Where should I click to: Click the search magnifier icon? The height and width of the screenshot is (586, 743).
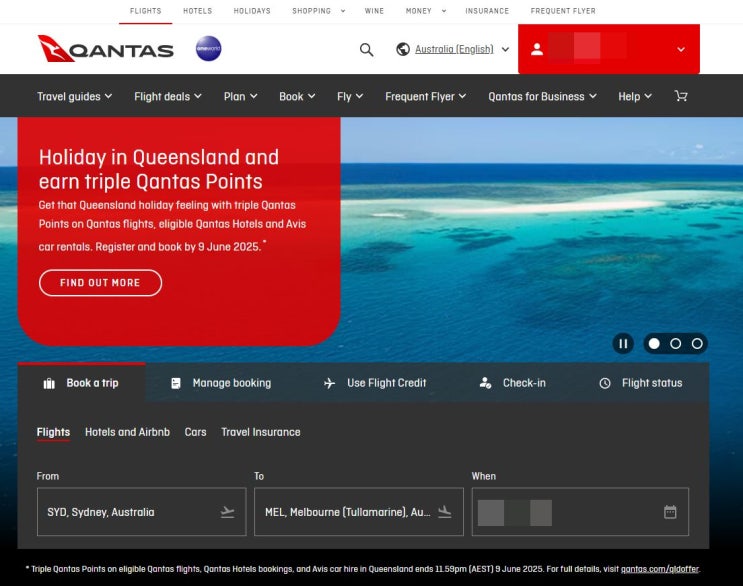click(x=366, y=49)
